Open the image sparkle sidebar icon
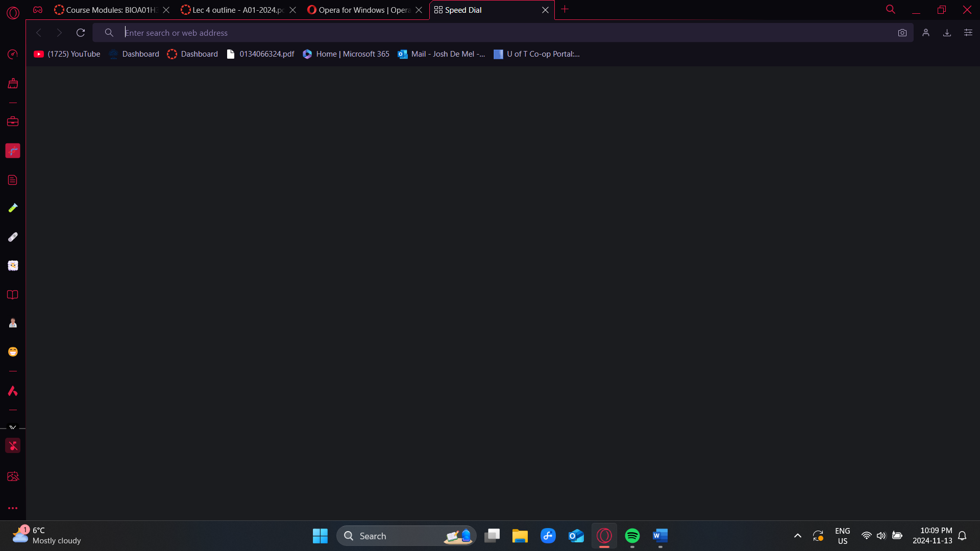This screenshot has width=980, height=551. tap(13, 476)
